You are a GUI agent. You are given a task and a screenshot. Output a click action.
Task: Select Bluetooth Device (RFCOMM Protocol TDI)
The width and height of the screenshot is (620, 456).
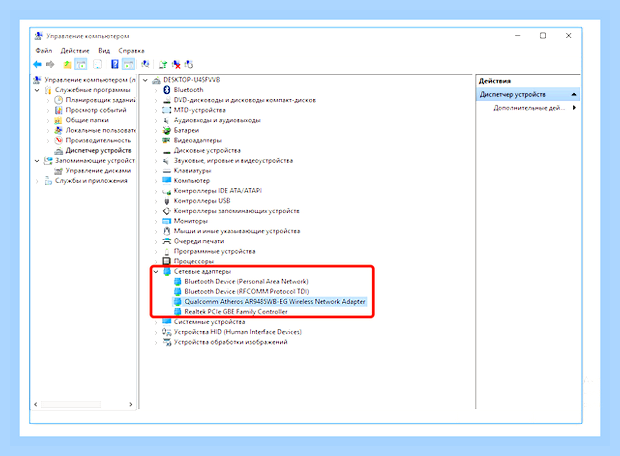point(247,291)
